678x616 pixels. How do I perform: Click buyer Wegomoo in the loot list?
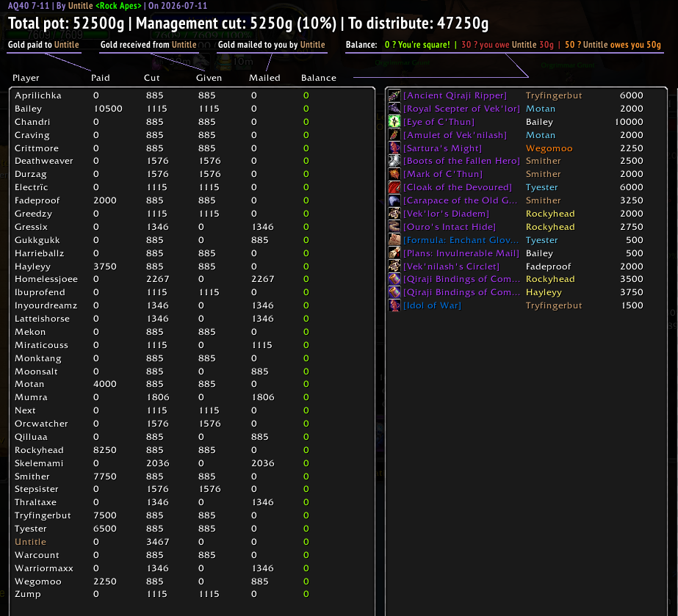549,148
